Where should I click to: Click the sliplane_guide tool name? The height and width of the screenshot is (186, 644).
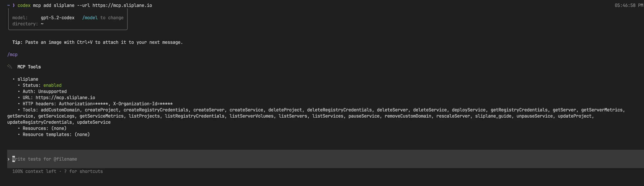coord(493,116)
